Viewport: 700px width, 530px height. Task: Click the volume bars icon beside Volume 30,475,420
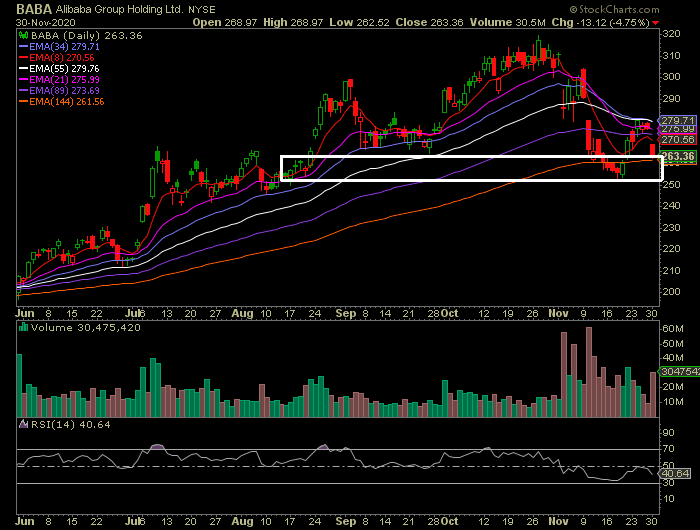pos(24,327)
